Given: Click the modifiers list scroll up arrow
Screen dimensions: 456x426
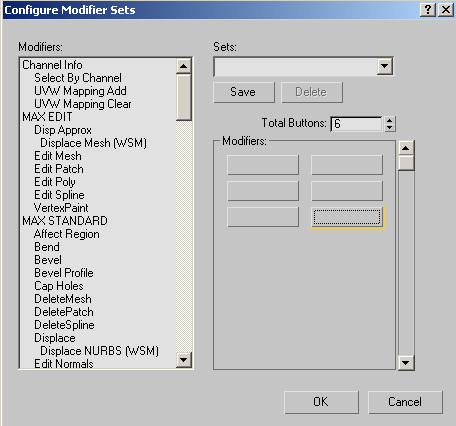Looking at the screenshot, I should click(183, 66).
